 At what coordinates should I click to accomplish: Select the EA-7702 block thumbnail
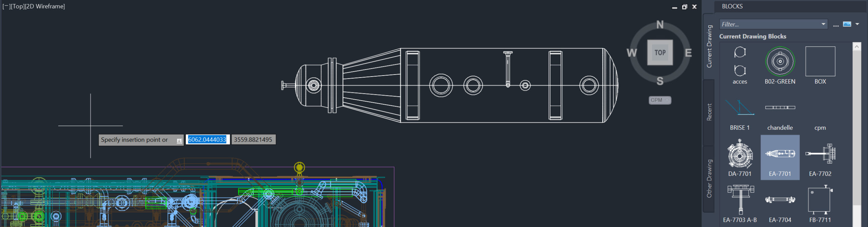tap(820, 153)
